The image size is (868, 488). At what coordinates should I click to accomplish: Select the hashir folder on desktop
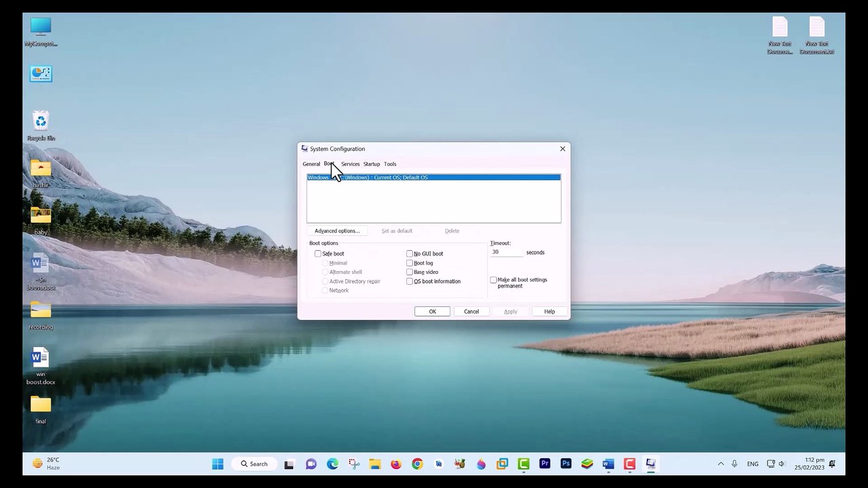pos(41,174)
